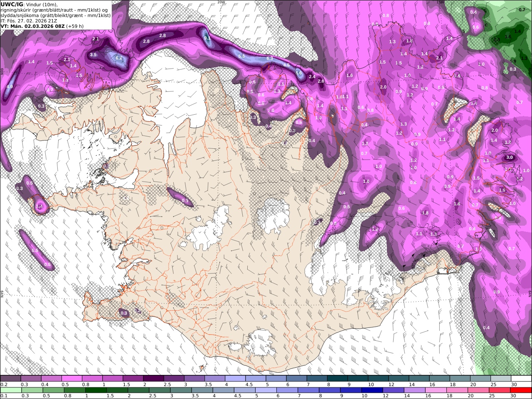This screenshot has height=399, width=532.
Task: Pick the pink bottom-scale swatch between 16 and 18
Action: pyautogui.click(x=435, y=390)
